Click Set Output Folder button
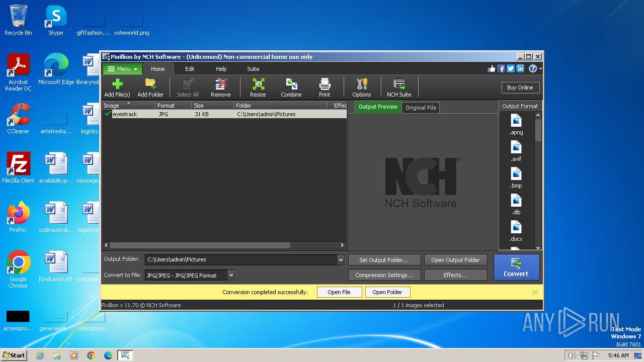This screenshot has width=644, height=362. [x=384, y=260]
